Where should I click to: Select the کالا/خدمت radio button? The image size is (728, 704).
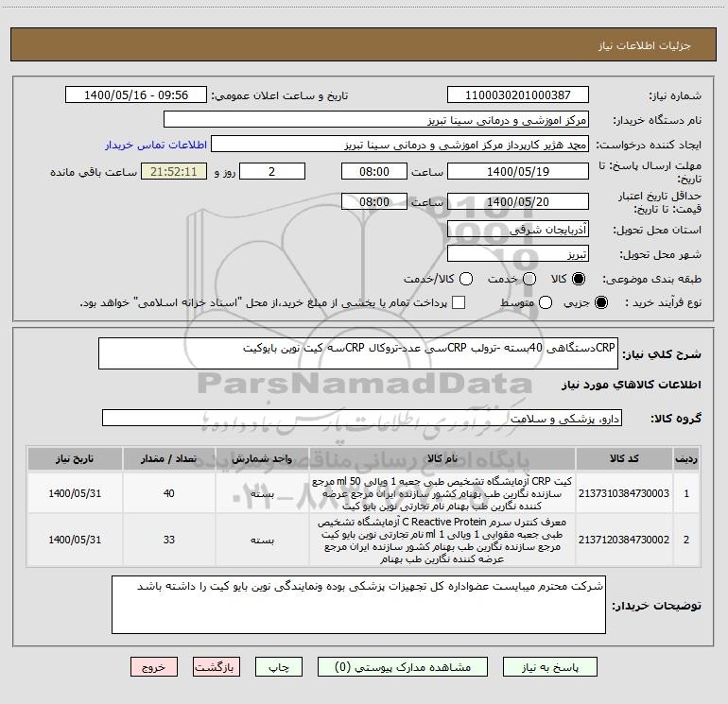coord(466,279)
